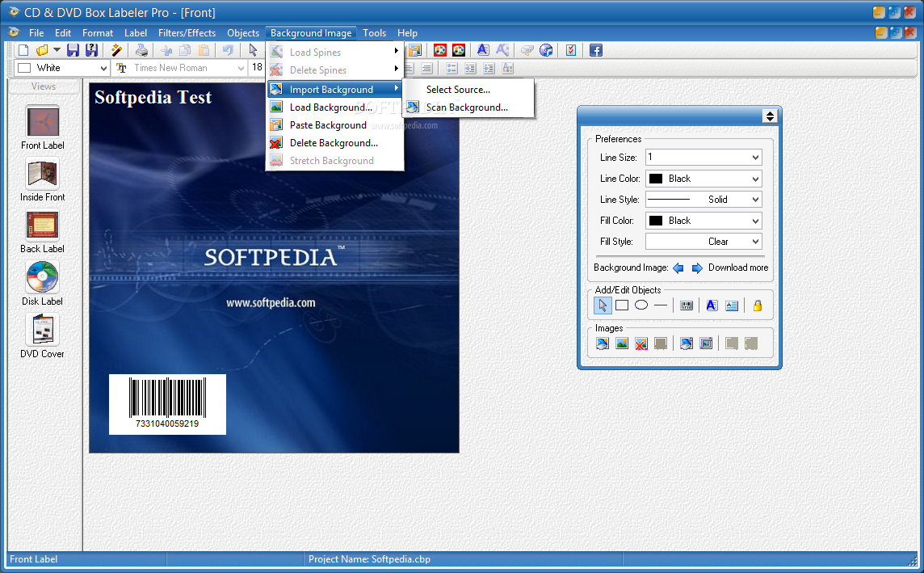Open the Objects menu
This screenshot has width=924, height=573.
point(243,33)
